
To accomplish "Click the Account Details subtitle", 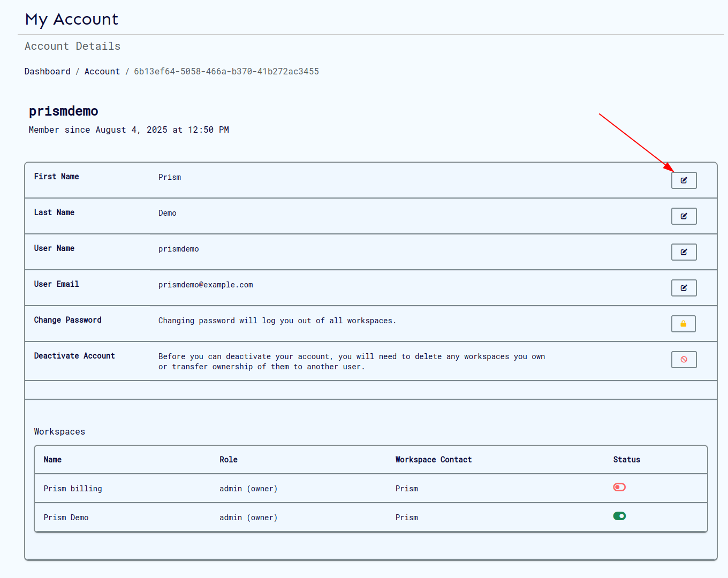I will point(73,46).
